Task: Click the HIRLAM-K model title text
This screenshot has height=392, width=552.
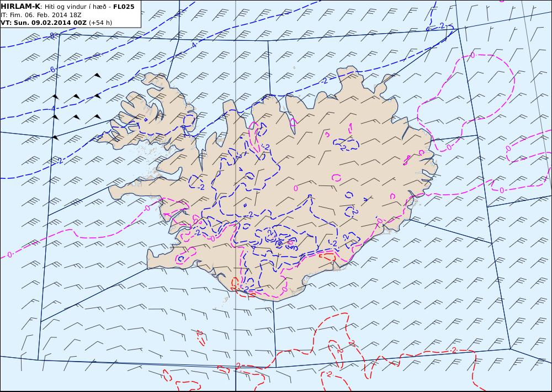Action: tap(20, 6)
